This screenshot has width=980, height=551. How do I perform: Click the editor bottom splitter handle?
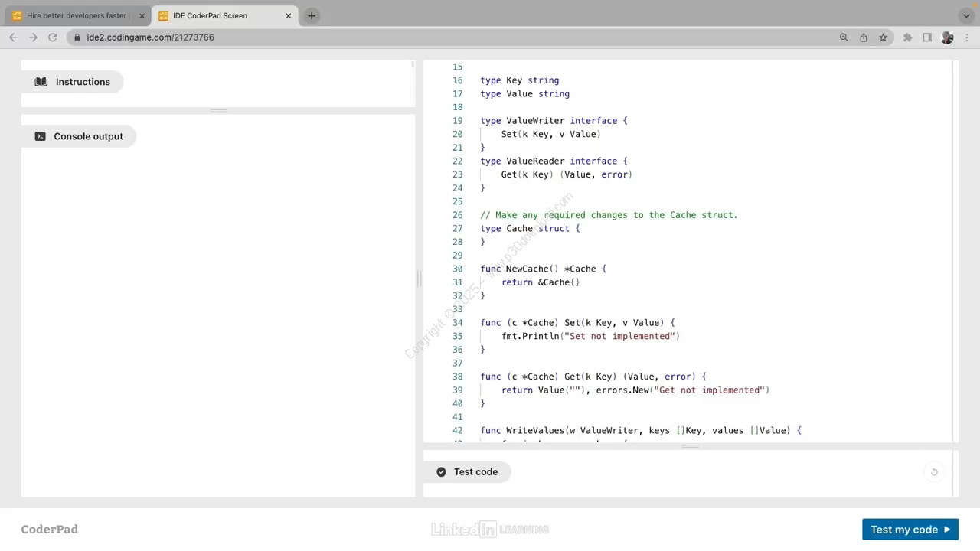pos(690,446)
